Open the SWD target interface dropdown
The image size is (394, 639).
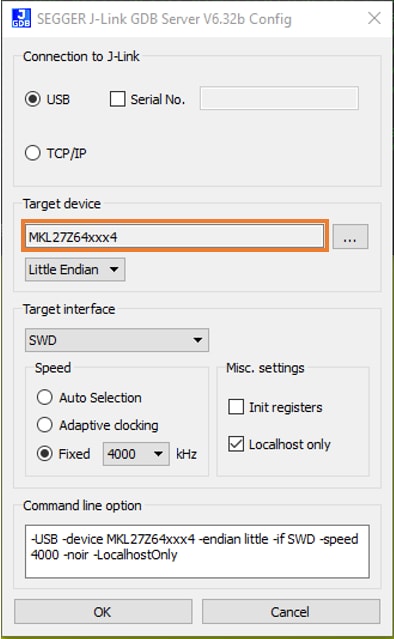[x=117, y=340]
